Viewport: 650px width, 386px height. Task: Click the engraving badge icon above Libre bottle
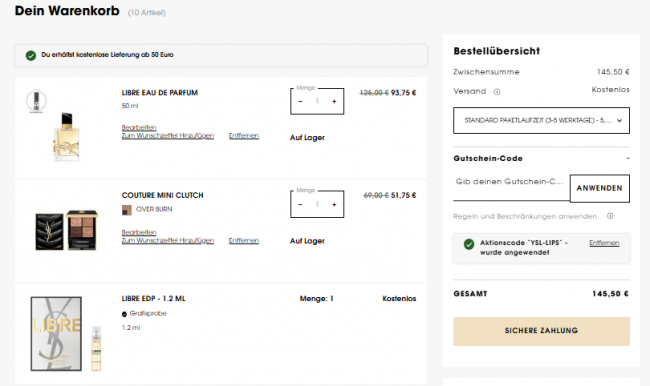tap(36, 101)
